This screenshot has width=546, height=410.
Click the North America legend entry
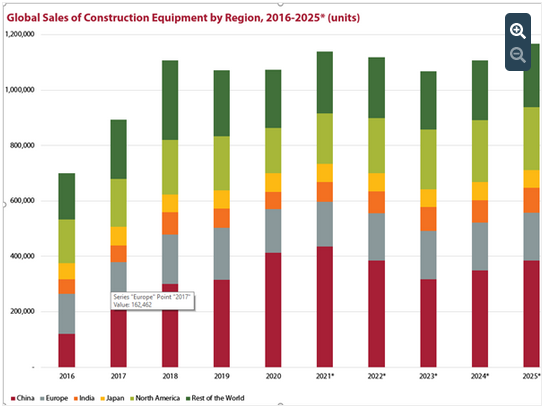[155, 398]
